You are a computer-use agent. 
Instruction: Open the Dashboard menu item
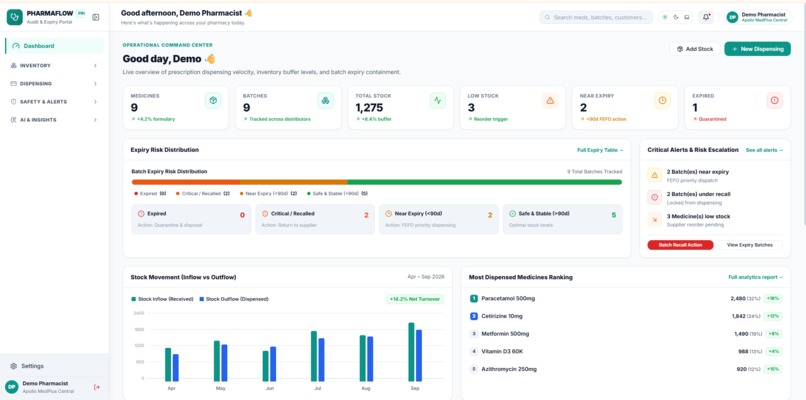point(54,46)
